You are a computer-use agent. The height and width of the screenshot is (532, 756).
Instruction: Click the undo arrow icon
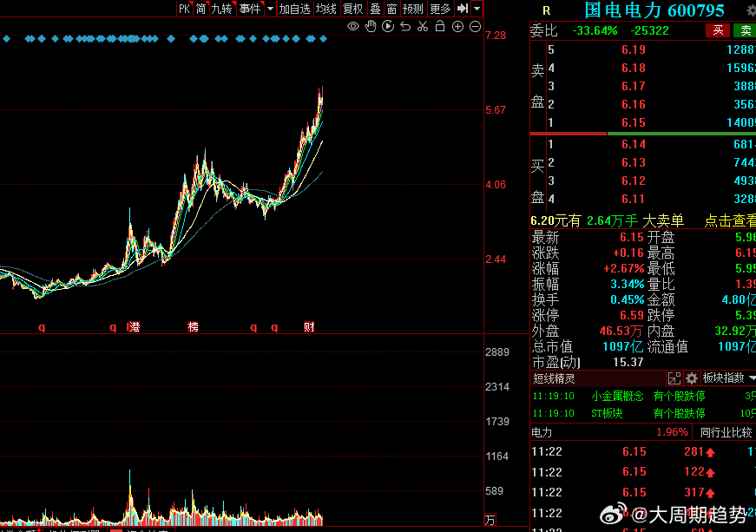tap(405, 27)
